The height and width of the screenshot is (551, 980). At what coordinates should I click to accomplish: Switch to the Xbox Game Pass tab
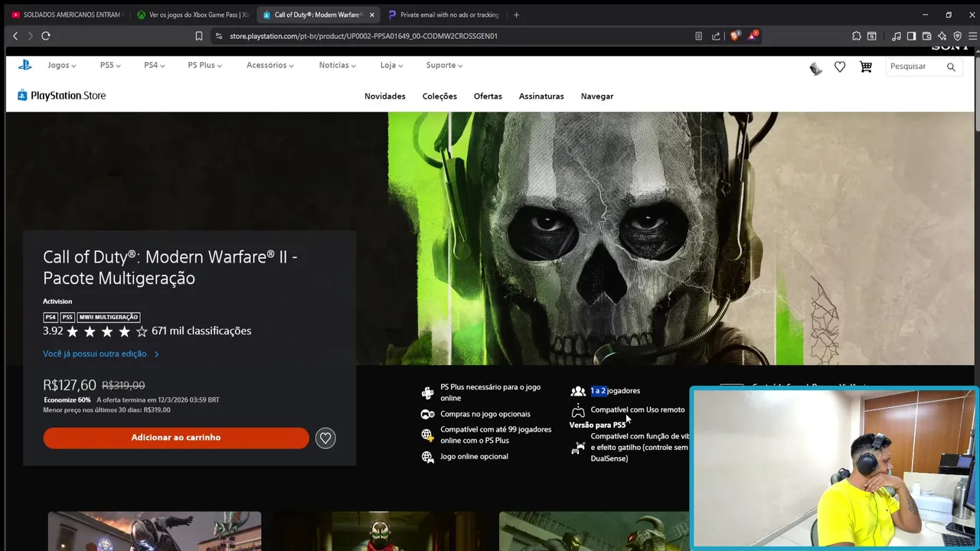tap(191, 15)
